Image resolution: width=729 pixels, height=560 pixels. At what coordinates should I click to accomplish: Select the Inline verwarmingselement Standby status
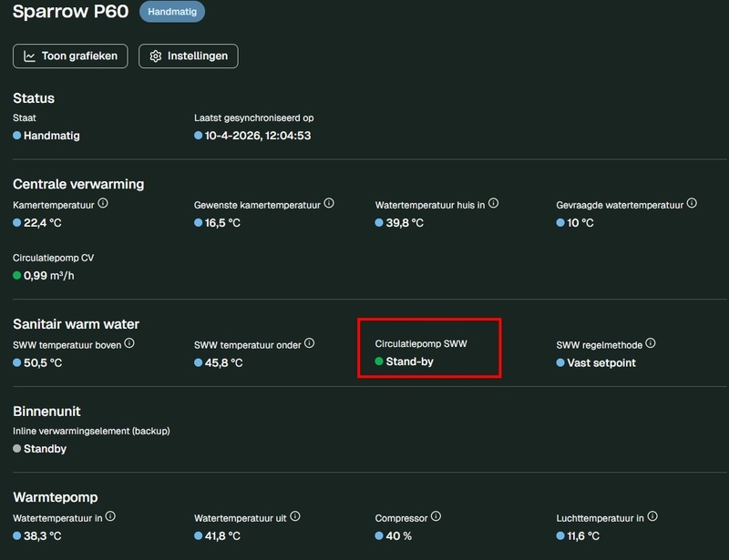(x=45, y=449)
